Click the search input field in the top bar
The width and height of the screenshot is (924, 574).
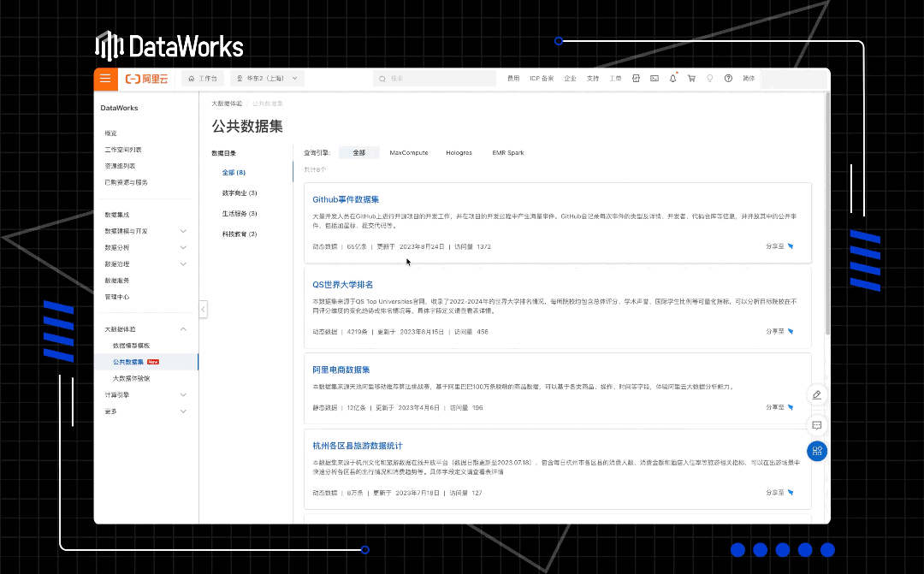pos(432,78)
